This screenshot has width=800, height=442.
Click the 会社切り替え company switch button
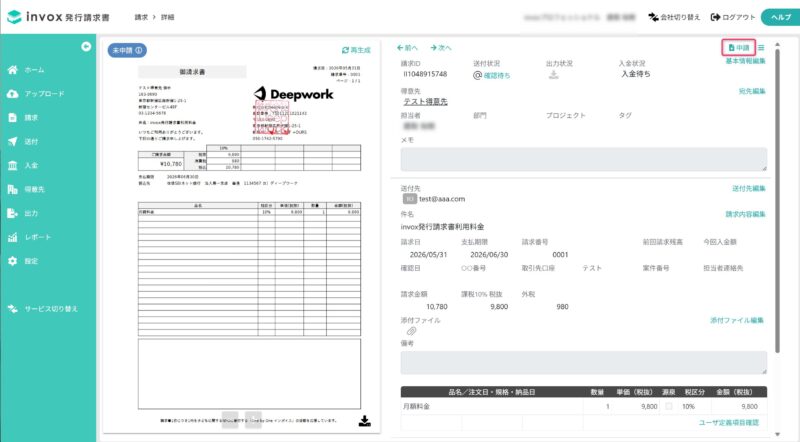pos(674,17)
